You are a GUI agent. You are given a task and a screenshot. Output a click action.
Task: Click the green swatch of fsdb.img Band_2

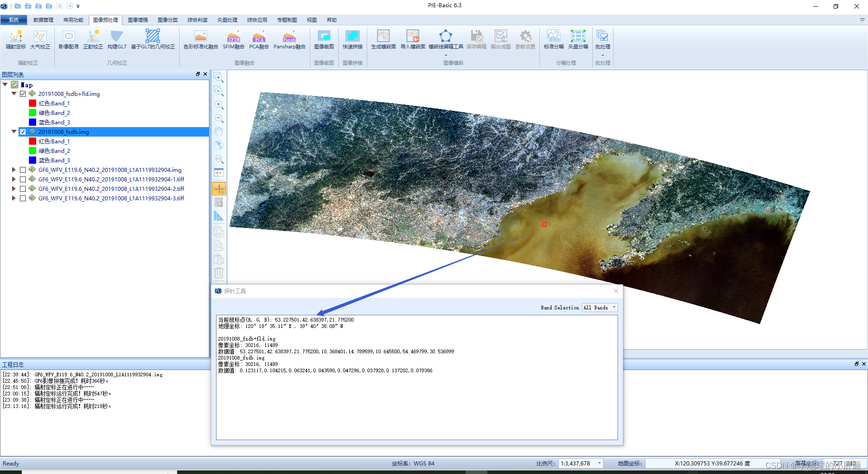[33, 151]
